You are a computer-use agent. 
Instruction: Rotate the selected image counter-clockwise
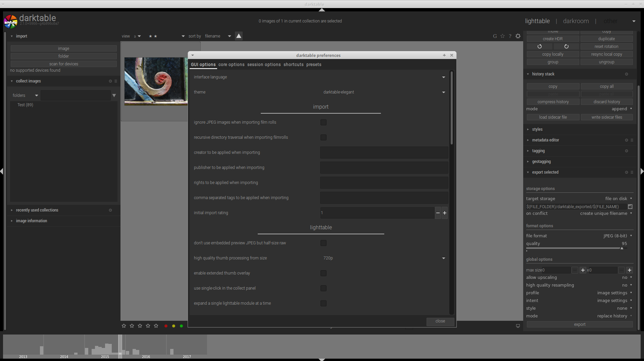pos(540,47)
